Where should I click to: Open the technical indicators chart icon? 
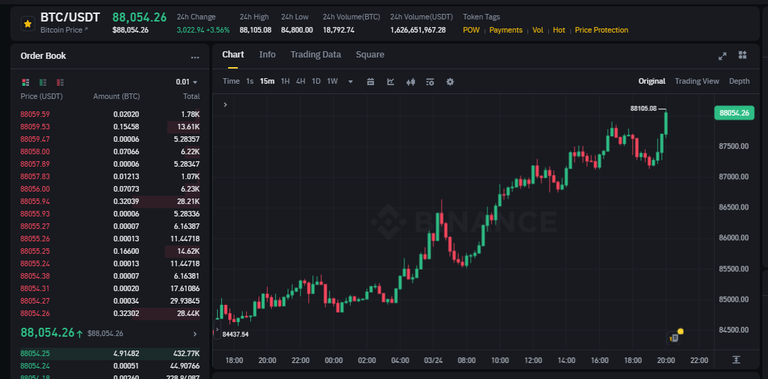pyautogui.click(x=390, y=82)
